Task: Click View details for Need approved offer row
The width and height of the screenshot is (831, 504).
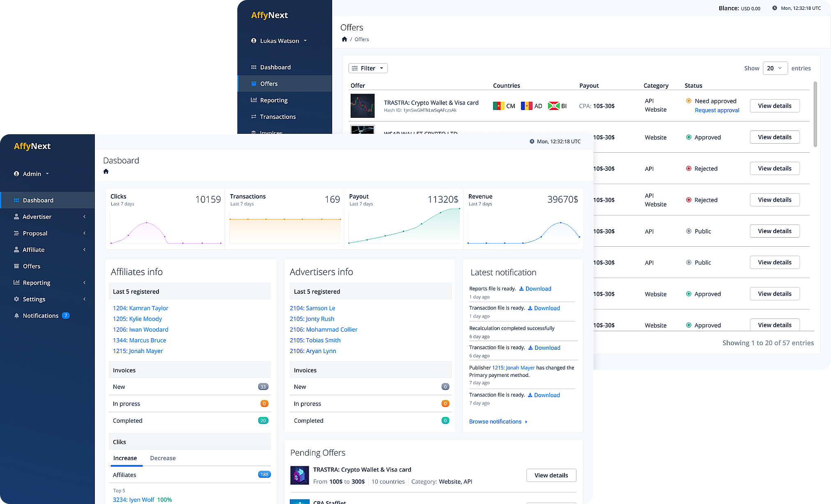Action: point(774,106)
